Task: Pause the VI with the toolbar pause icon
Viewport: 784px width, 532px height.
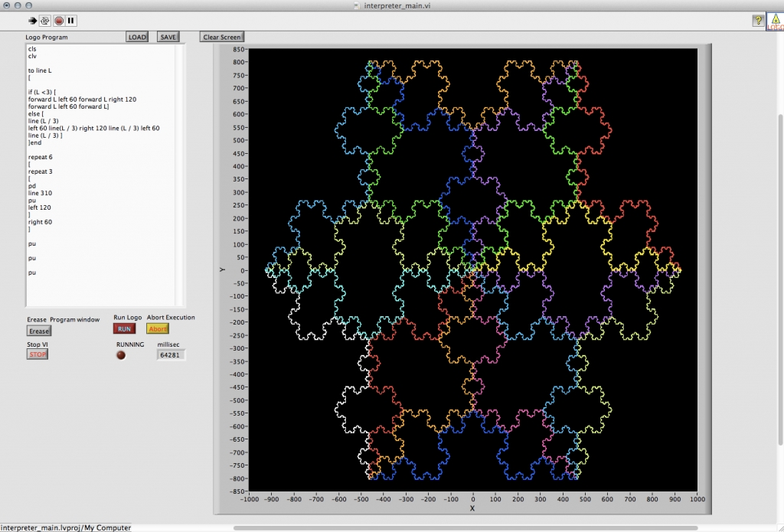Action: (71, 21)
